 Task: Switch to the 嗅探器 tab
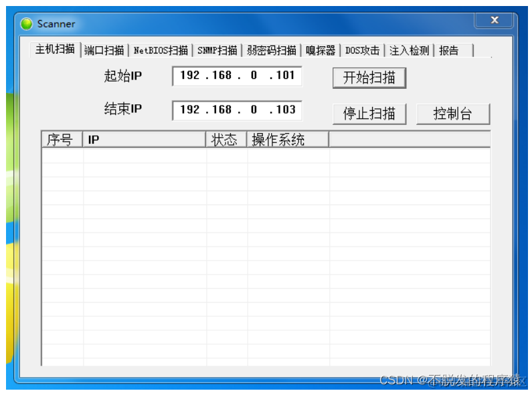321,51
